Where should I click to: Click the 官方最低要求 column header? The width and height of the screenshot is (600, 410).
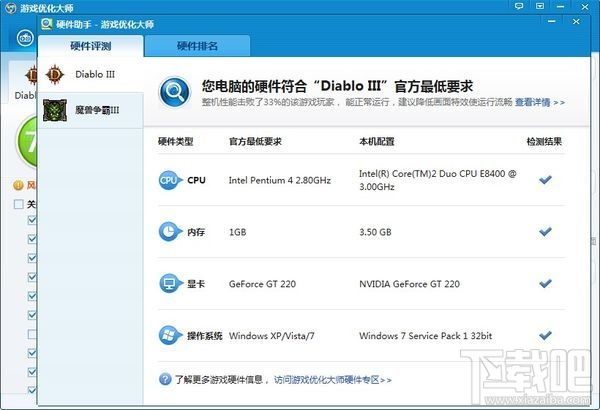coord(255,142)
